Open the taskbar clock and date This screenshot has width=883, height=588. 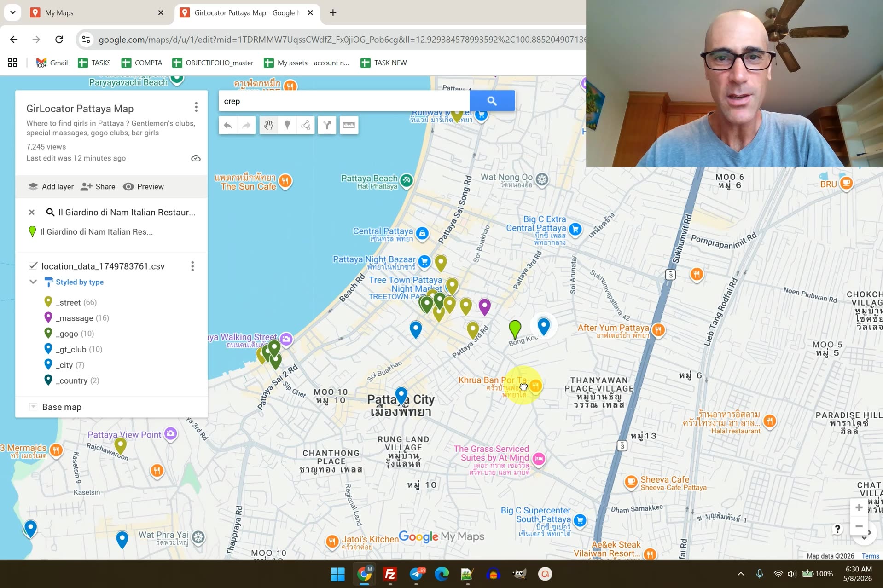click(858, 574)
